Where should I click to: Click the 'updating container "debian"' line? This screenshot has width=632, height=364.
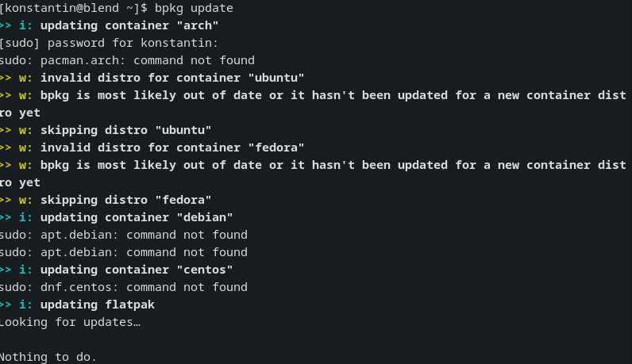[137, 217]
